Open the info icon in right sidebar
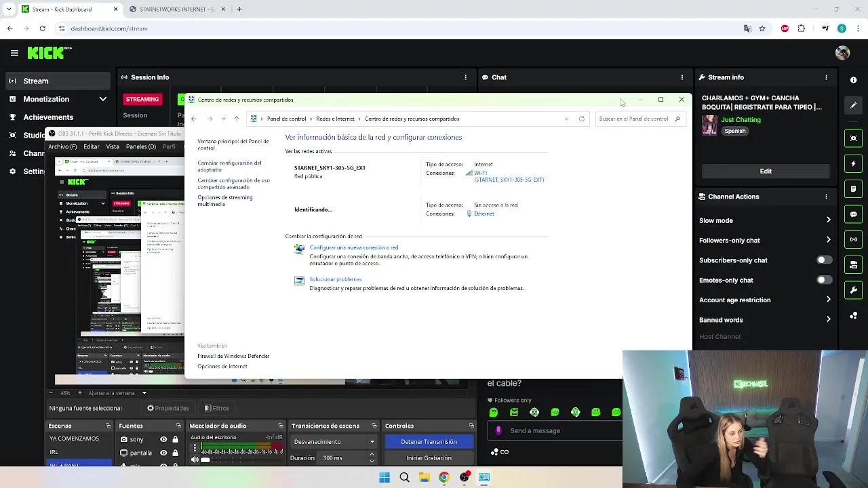Screen dimensions: 868x488 (854, 80)
